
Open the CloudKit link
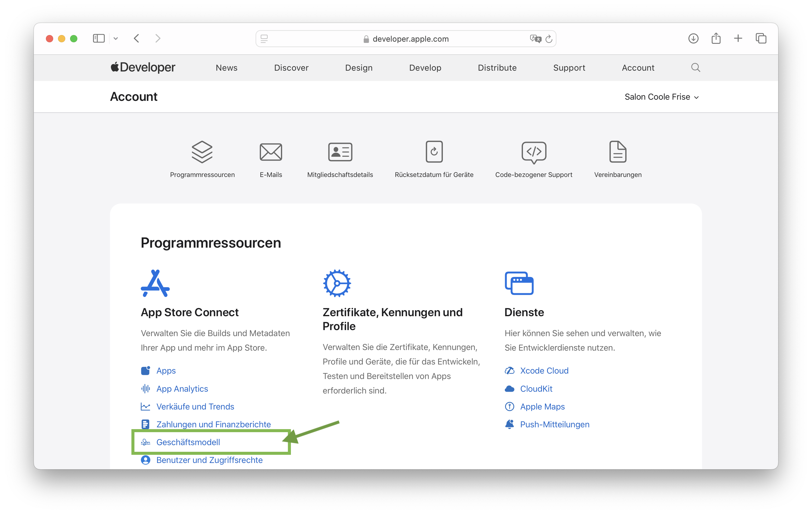click(x=536, y=389)
